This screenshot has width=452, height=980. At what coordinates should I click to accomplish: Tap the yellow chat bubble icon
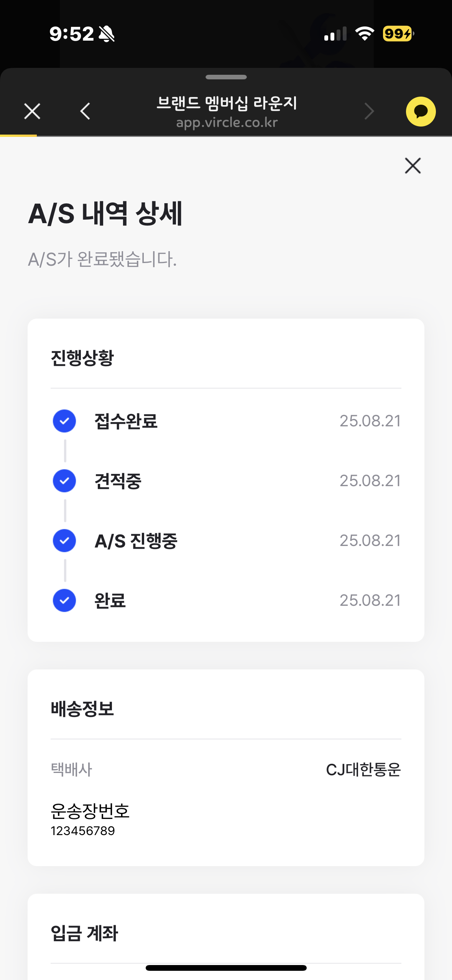(x=421, y=112)
